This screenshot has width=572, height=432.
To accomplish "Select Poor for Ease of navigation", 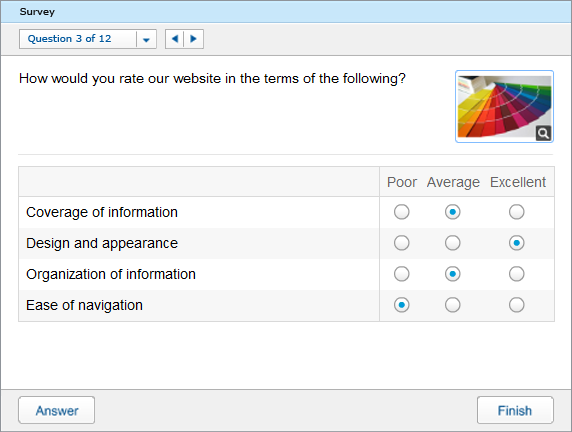I will tap(402, 305).
